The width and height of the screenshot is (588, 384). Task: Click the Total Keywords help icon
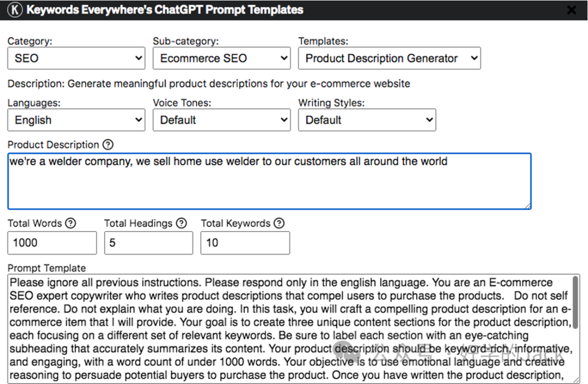click(x=279, y=223)
